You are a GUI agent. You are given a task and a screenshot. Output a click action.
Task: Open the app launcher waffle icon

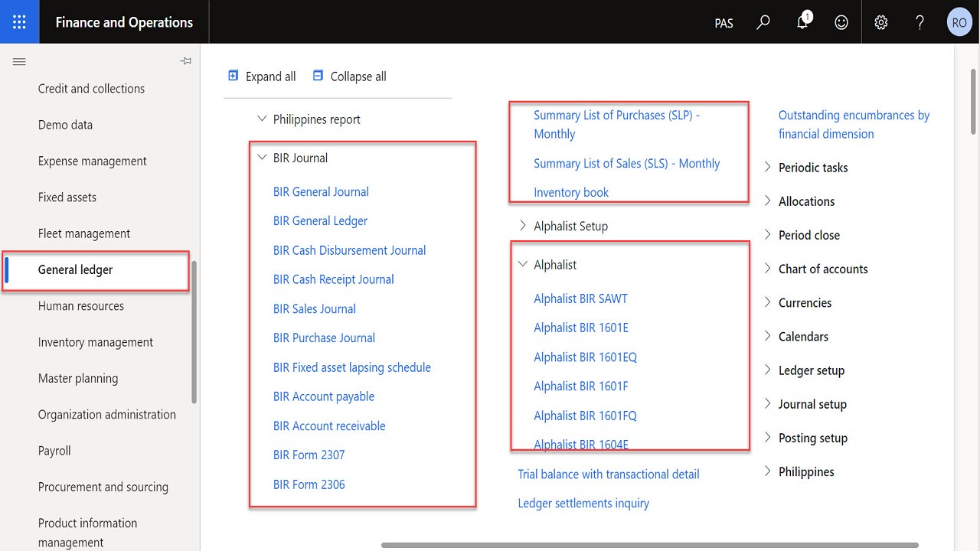pos(20,22)
